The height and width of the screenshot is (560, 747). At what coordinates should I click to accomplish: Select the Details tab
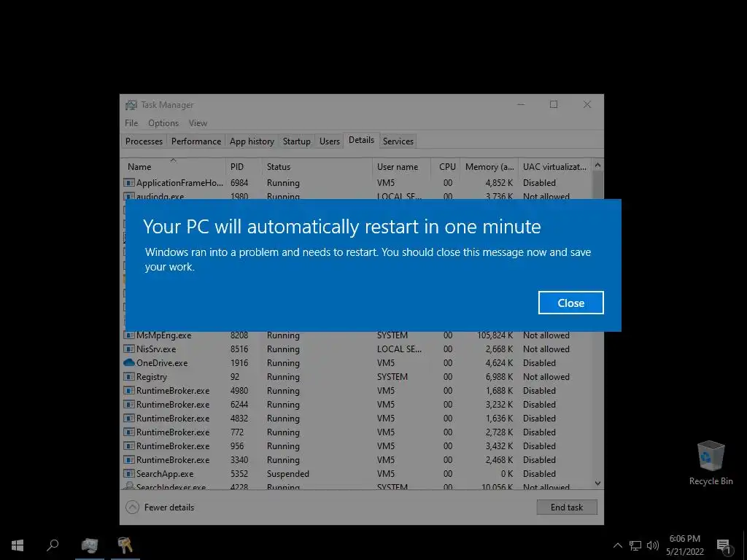pos(361,140)
